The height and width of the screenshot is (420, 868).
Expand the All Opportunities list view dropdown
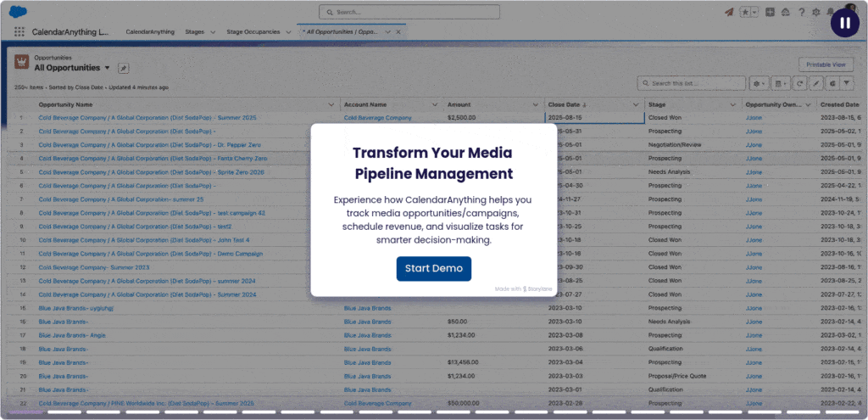[x=108, y=67]
